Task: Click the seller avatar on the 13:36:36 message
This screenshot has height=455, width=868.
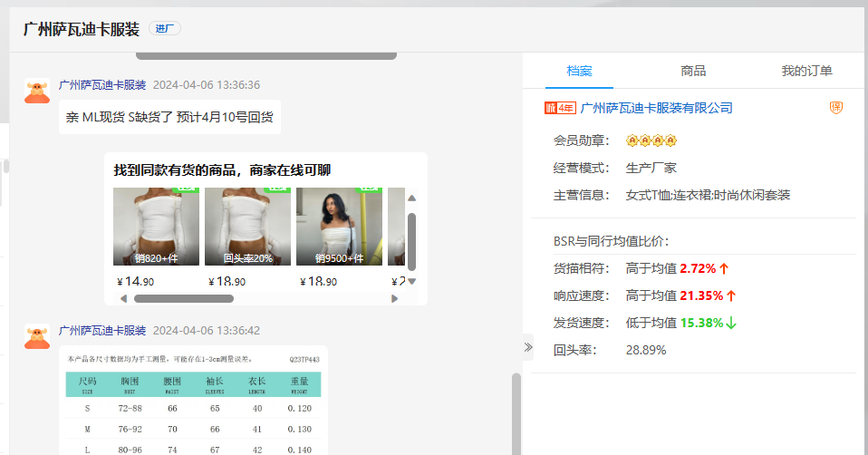Action: coord(37,92)
